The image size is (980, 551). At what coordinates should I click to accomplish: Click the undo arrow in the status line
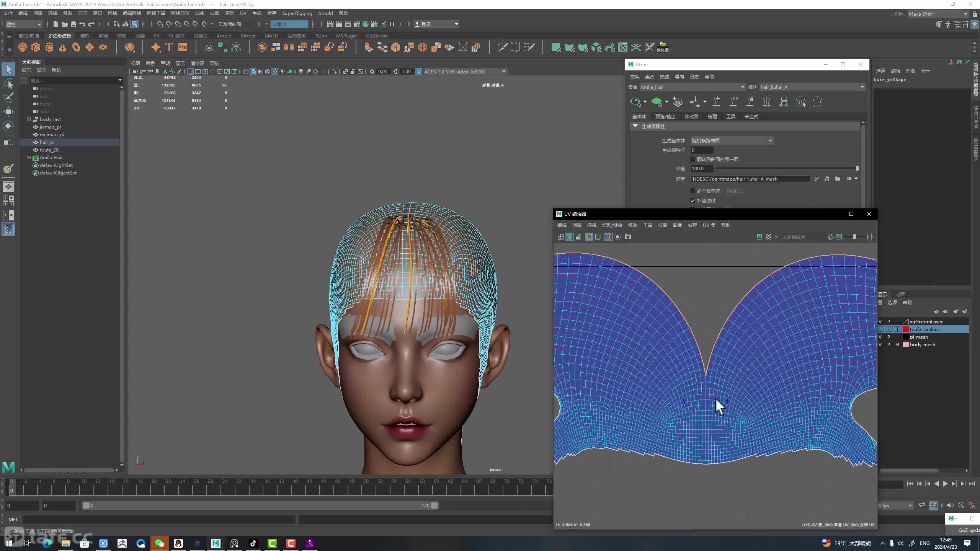pyautogui.click(x=82, y=24)
